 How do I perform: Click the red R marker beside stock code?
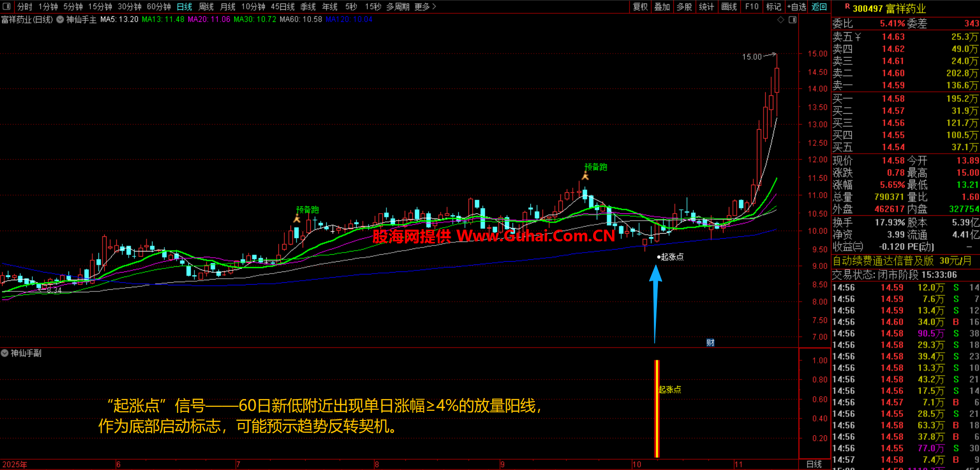[847, 7]
